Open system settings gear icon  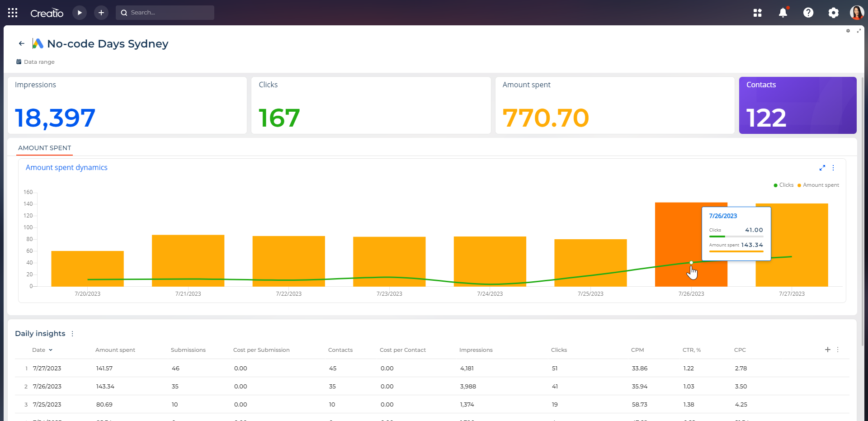[x=833, y=13]
